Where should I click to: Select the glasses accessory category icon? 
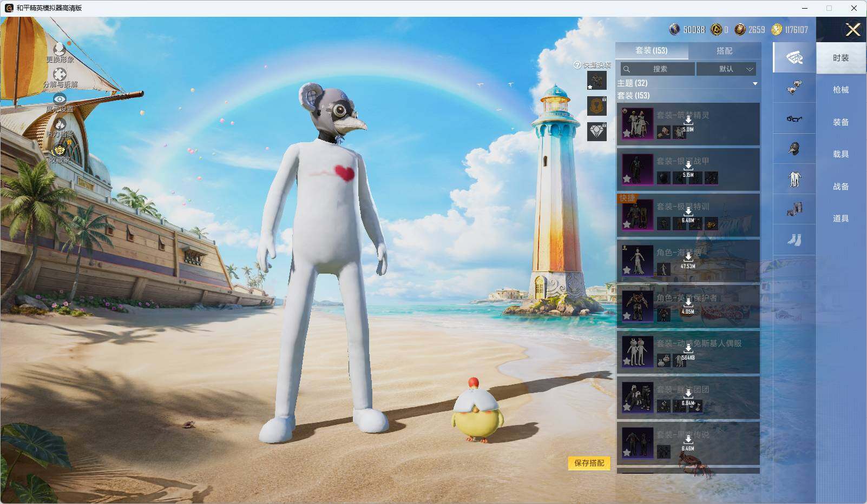coord(794,118)
